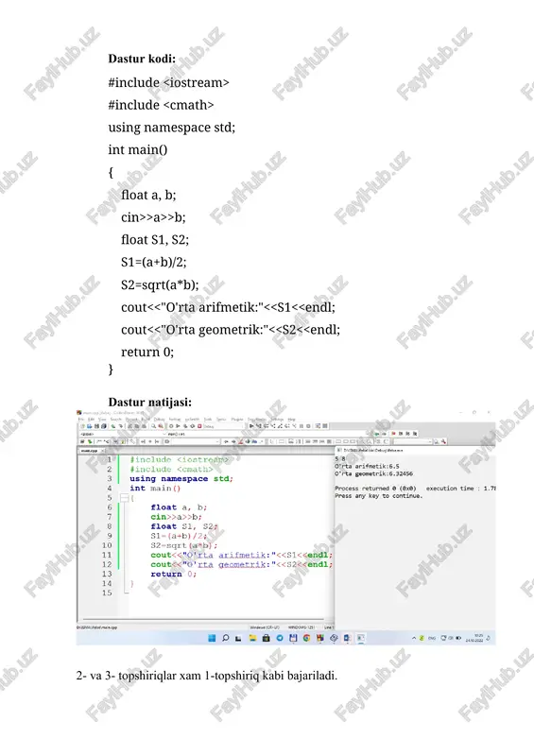Open the File menu in Code::Blocks

pos(81,420)
